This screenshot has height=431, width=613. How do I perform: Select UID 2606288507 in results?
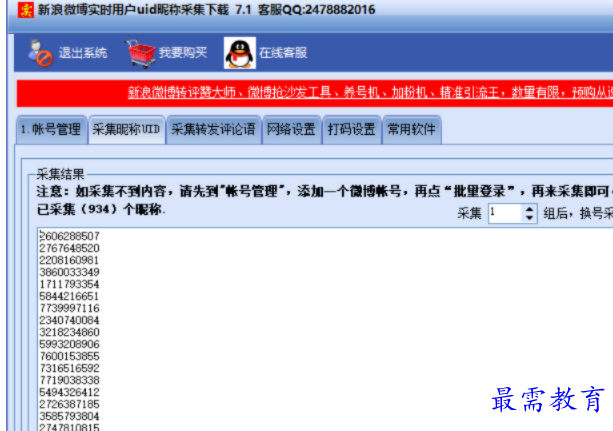click(x=70, y=236)
